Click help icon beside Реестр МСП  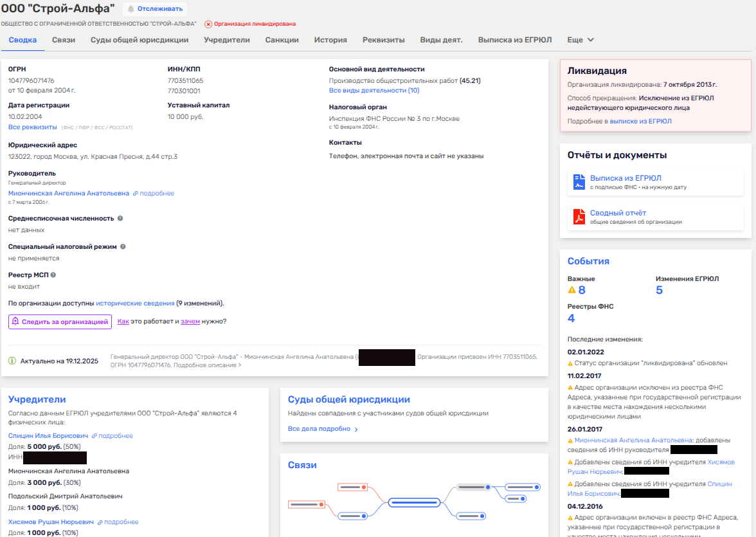[54, 275]
